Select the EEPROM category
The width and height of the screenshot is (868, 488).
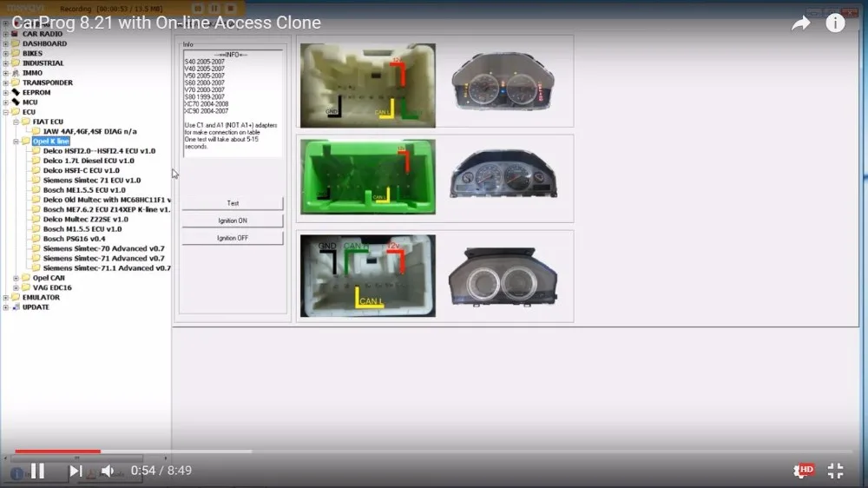coord(36,93)
